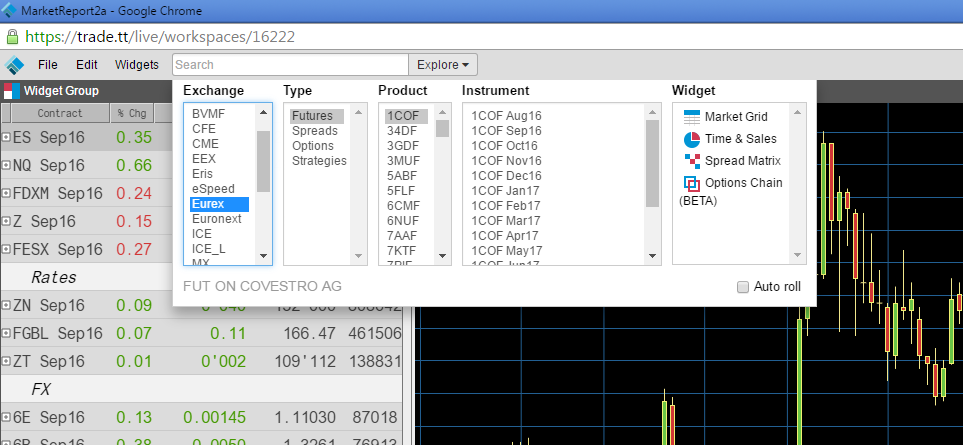The image size is (963, 445).
Task: Choose Spreads in the Type list
Action: pos(314,131)
